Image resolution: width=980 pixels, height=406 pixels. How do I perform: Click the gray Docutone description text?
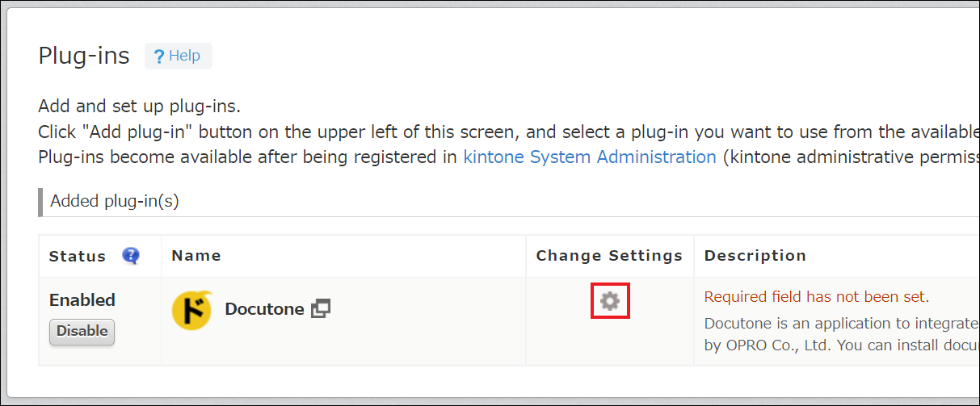tap(842, 335)
